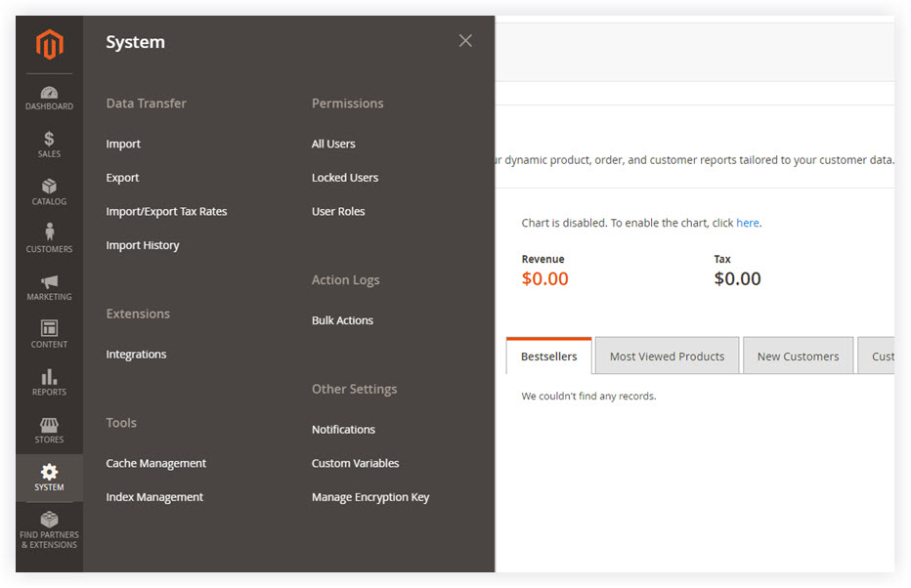Click the System gear icon
911x588 pixels.
50,472
